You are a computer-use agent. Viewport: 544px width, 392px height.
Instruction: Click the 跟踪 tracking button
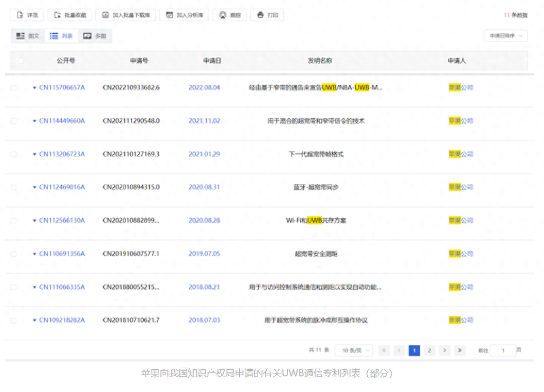[230, 15]
